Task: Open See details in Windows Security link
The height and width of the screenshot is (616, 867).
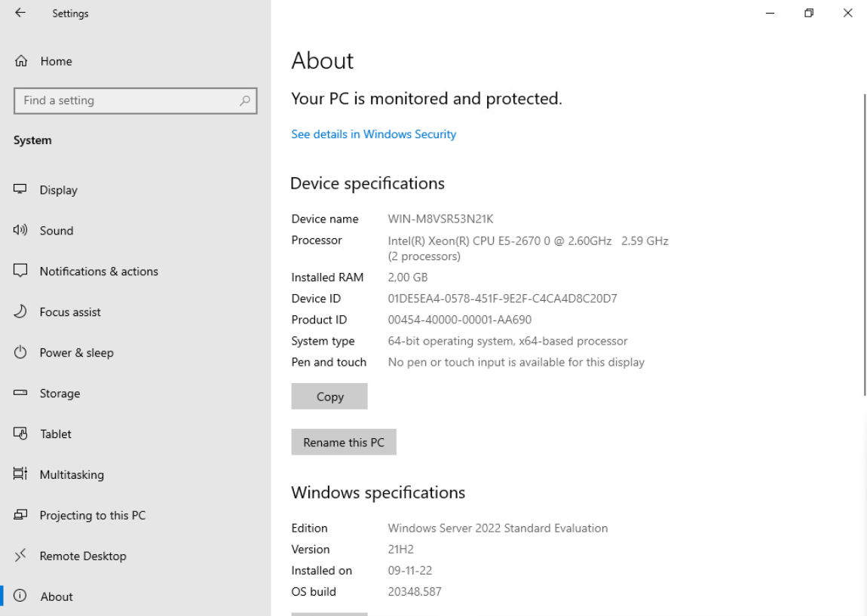Action: tap(374, 134)
